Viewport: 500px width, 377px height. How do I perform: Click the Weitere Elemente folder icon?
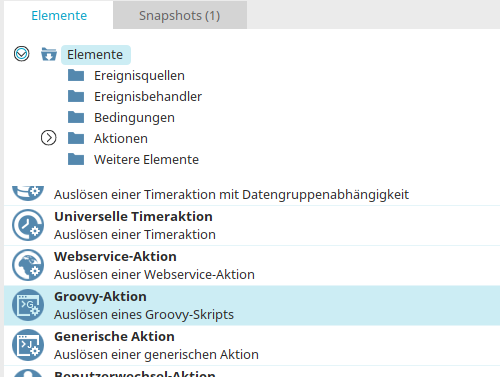point(76,159)
